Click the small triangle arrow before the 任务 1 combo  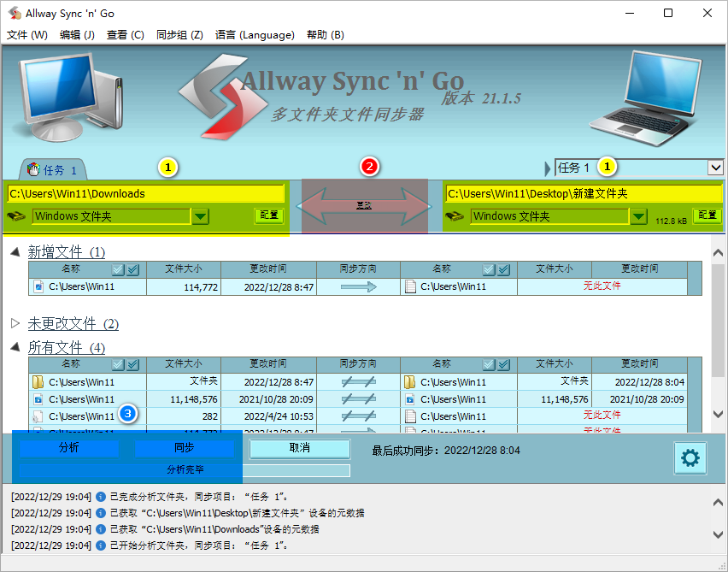pyautogui.click(x=548, y=168)
